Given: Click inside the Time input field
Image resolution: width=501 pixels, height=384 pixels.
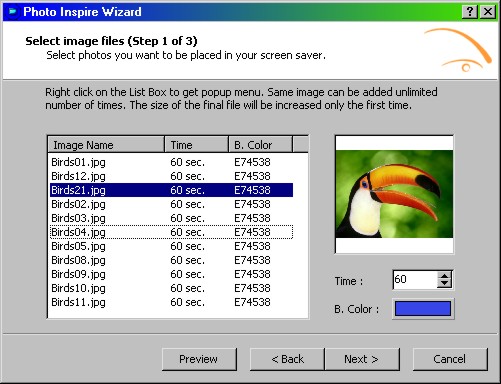Looking at the screenshot, I should 415,279.
